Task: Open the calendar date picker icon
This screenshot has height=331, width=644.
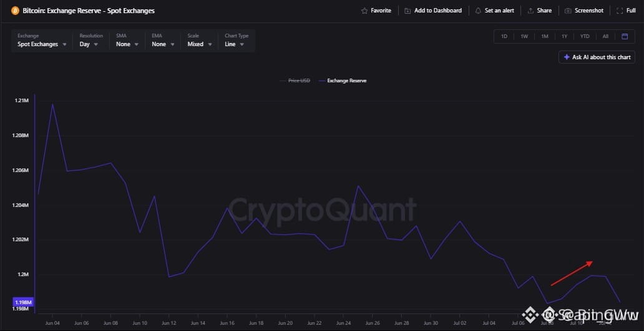Action: pos(625,36)
